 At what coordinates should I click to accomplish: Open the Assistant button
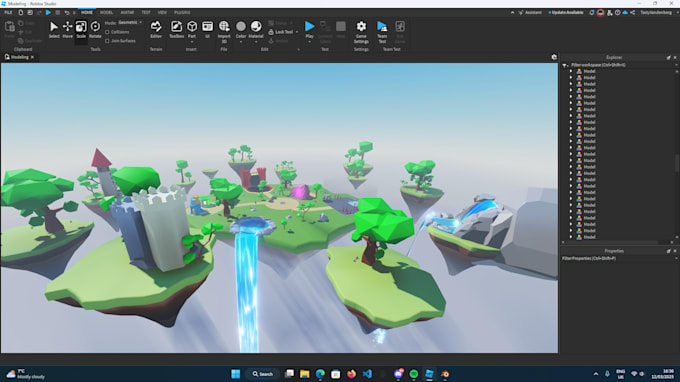tap(530, 13)
